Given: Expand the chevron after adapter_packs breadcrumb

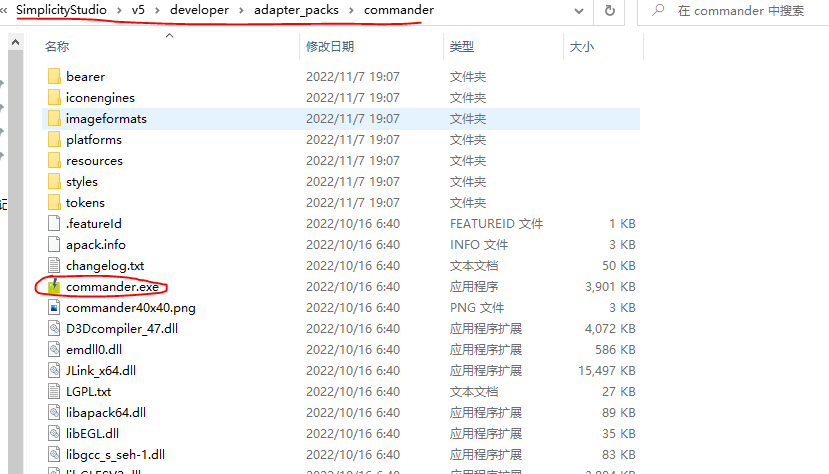Looking at the screenshot, I should [351, 11].
